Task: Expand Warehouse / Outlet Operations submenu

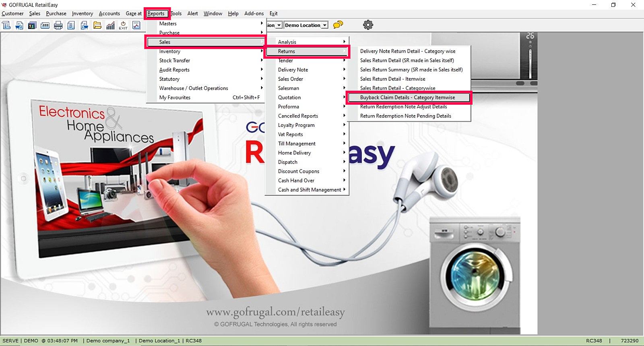Action: click(205, 88)
